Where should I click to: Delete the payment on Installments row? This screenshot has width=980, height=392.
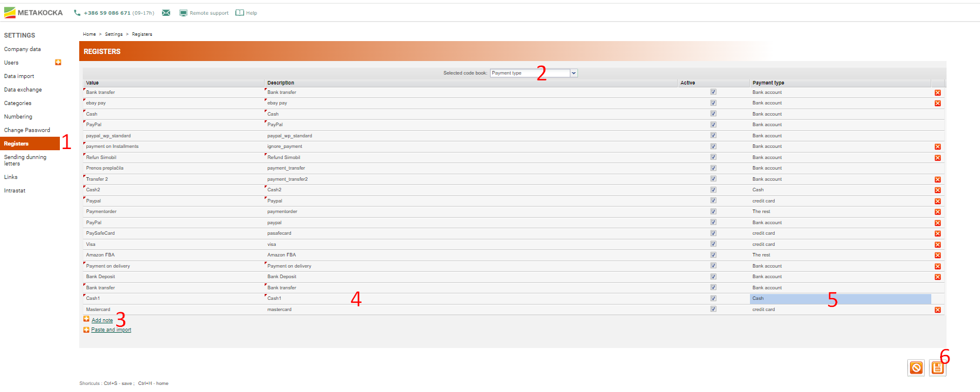[937, 147]
